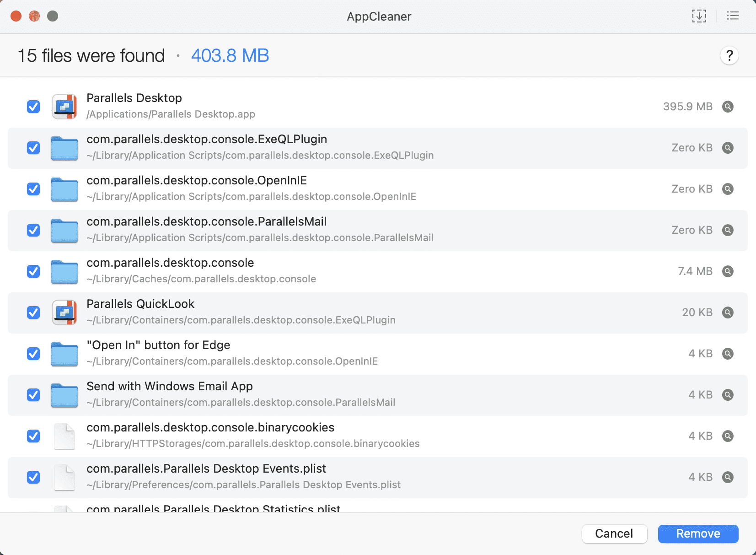The height and width of the screenshot is (555, 756).
Task: Reveal Parallels Desktop.app in Finder
Action: (728, 107)
